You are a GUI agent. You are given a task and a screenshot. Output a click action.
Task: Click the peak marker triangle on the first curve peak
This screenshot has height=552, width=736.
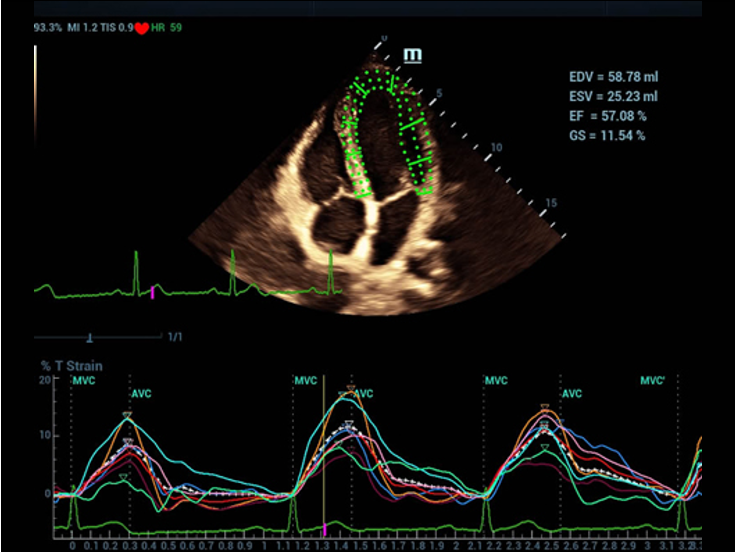coord(127,415)
